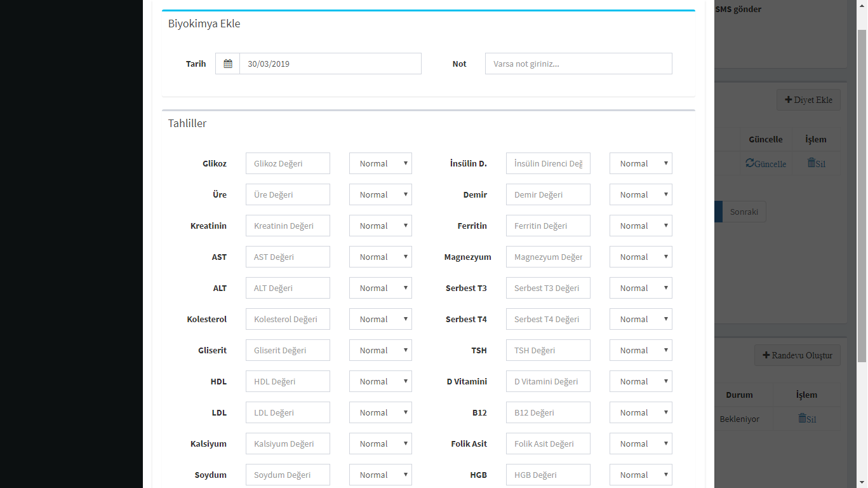Open the Glikoz status dropdown
The width and height of the screenshot is (868, 488).
380,163
